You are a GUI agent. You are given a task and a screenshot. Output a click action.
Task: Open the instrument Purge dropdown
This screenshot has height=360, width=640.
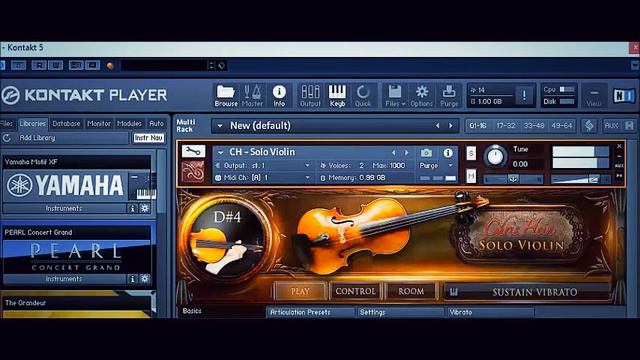point(437,165)
